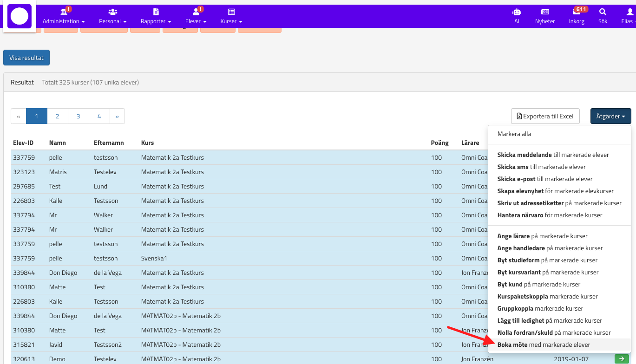
Task: Click Exportera till Excel button
Action: click(x=545, y=117)
